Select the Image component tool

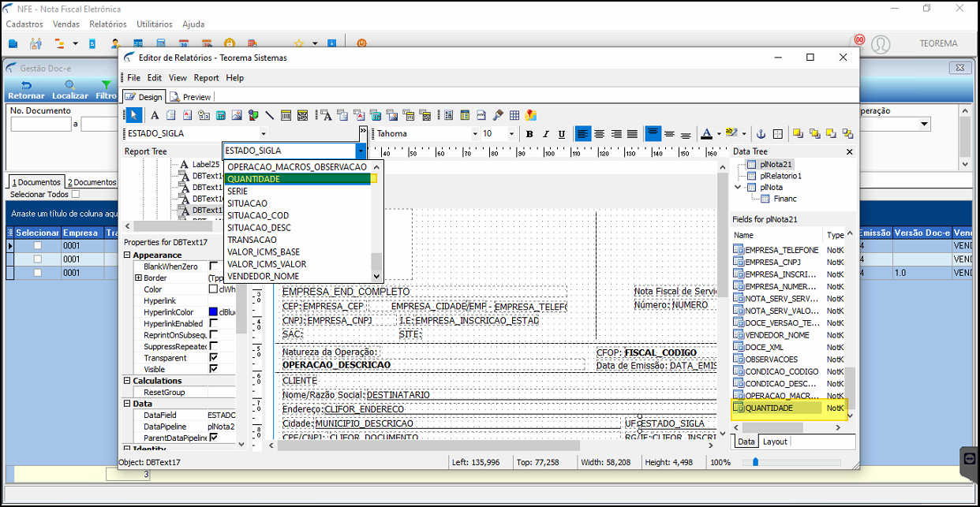pyautogui.click(x=237, y=115)
